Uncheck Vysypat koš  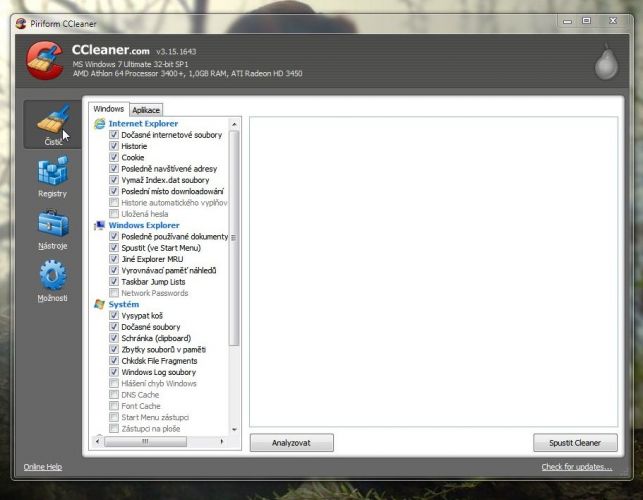(x=114, y=315)
